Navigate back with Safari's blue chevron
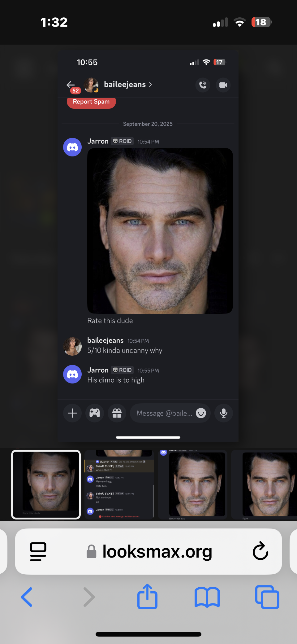Viewport: 297px width, 644px height. [27, 597]
